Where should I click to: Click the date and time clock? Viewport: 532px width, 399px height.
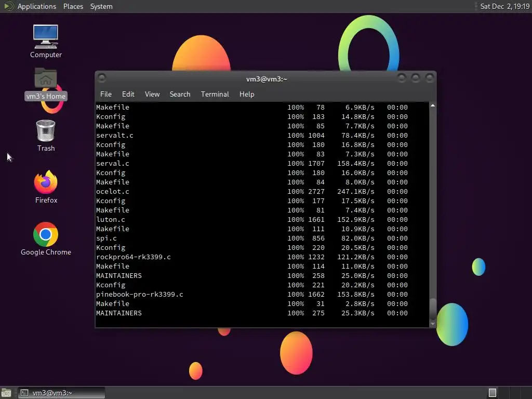504,6
